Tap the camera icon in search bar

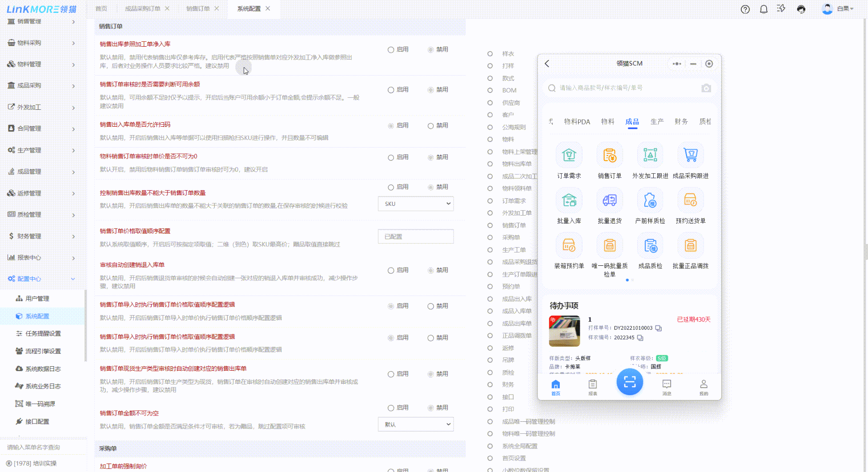(706, 88)
